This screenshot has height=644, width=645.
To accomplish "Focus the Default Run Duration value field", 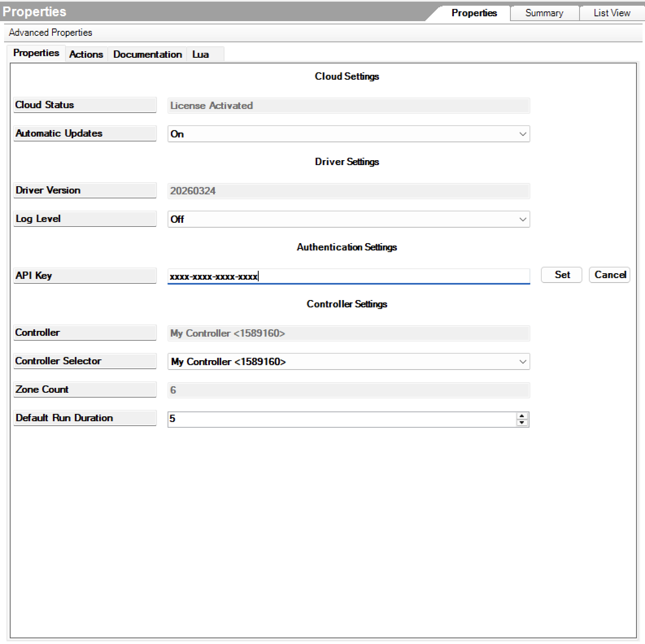I will click(x=342, y=419).
